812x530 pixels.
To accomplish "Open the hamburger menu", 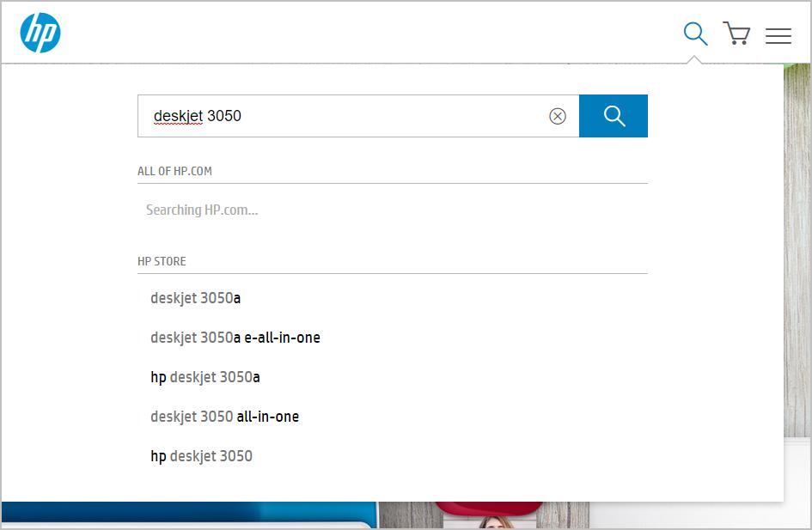I will [778, 36].
